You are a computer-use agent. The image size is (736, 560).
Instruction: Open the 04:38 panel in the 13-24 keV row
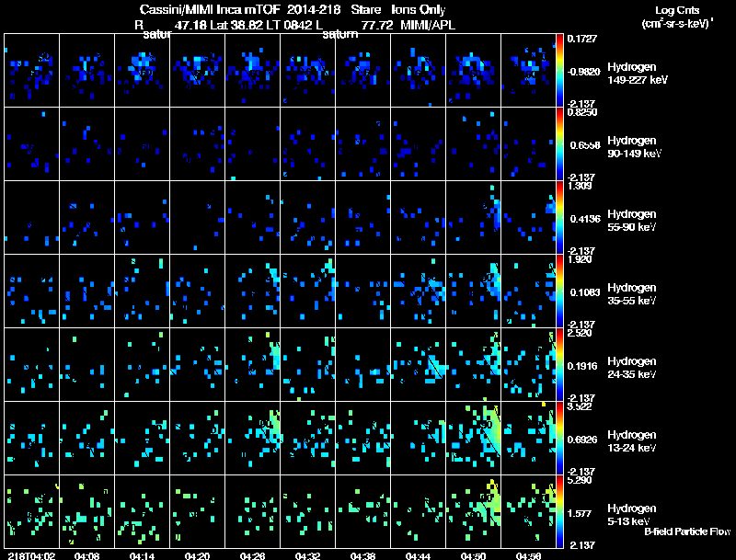[x=362, y=438]
